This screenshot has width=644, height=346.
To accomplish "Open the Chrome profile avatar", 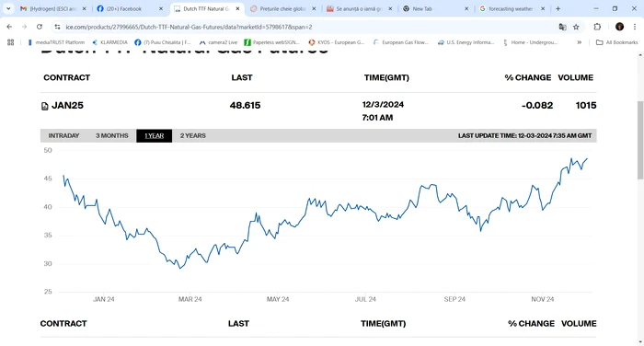I will (619, 27).
